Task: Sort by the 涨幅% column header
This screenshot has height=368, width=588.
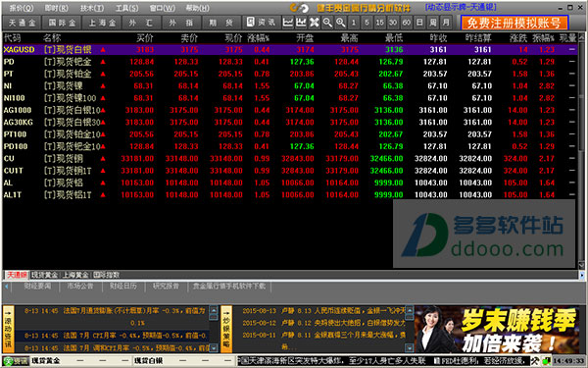Action: pyautogui.click(x=259, y=38)
